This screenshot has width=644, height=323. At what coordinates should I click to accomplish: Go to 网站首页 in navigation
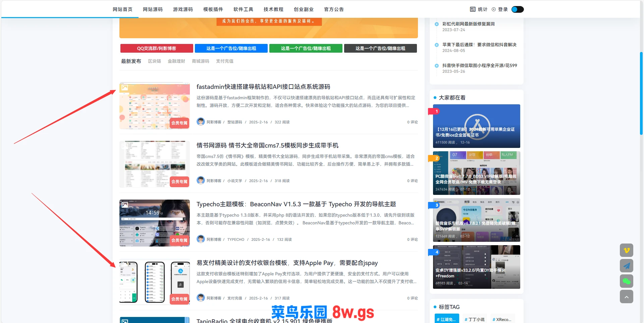(x=122, y=9)
